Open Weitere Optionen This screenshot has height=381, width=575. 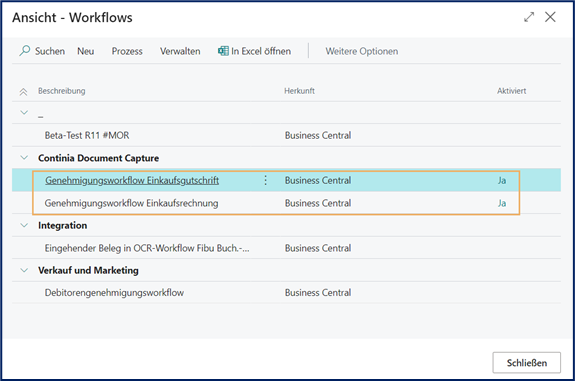point(362,51)
